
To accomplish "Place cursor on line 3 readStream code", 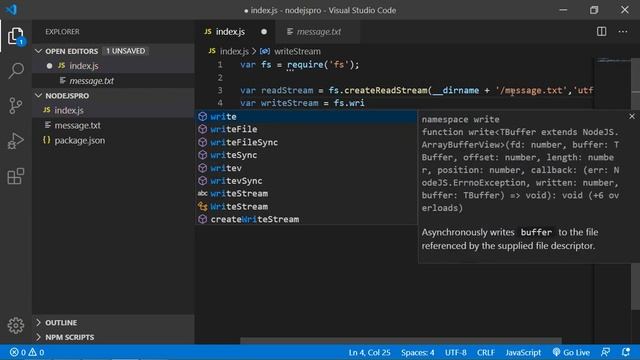I will point(416,90).
